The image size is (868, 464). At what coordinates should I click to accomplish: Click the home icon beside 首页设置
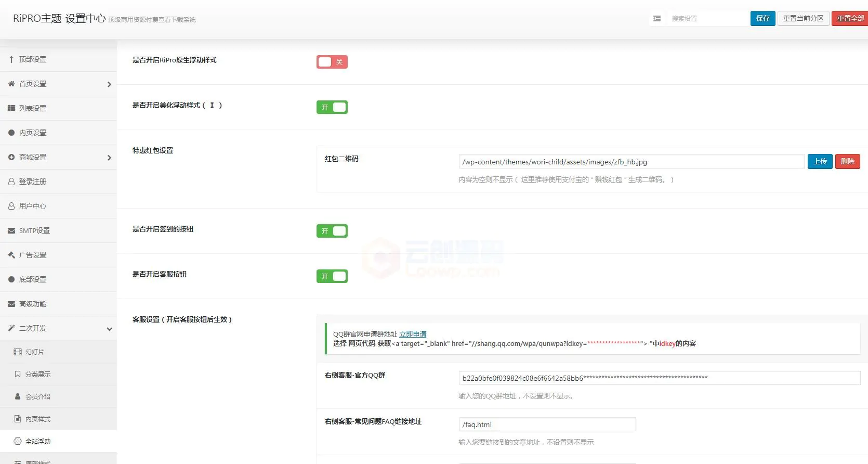[11, 84]
